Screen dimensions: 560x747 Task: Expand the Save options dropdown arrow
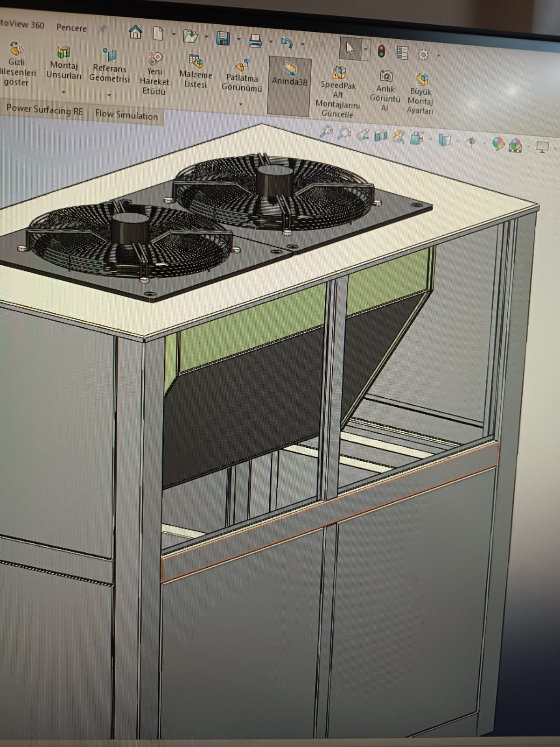pyautogui.click(x=238, y=39)
